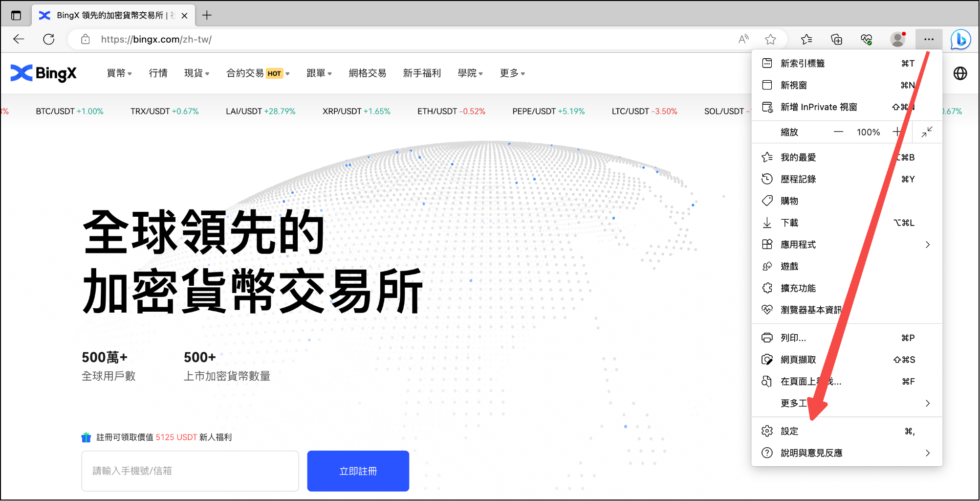Click the Read Aloud icon in address bar

[x=743, y=40]
